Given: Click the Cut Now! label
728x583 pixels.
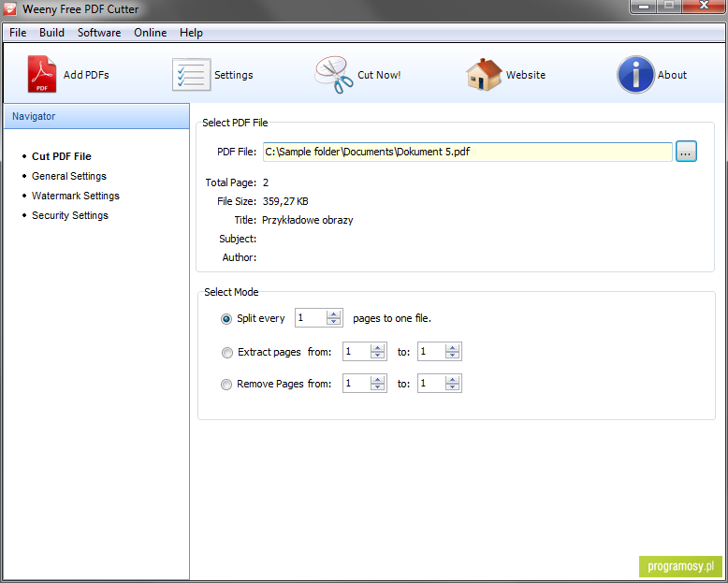Looking at the screenshot, I should point(379,75).
